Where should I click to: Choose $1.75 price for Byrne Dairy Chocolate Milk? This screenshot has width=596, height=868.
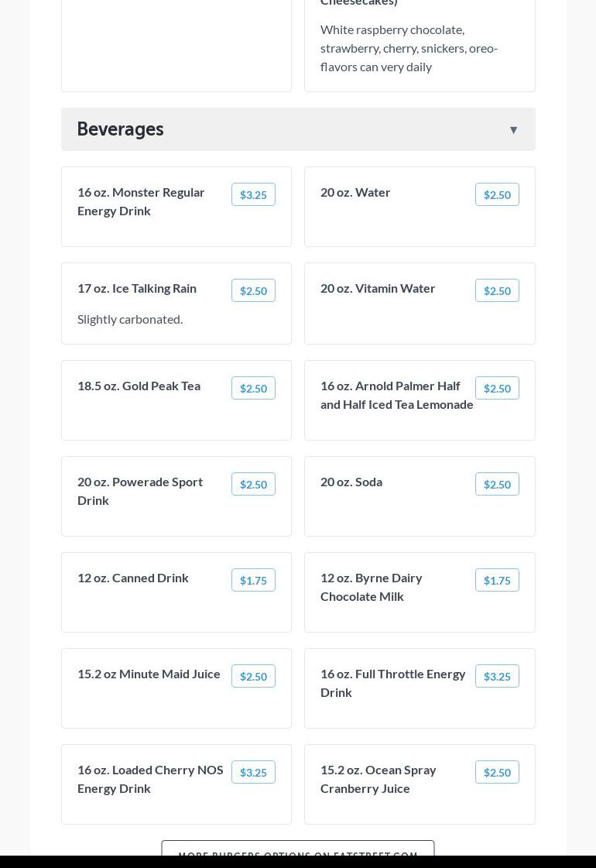coord(497,581)
